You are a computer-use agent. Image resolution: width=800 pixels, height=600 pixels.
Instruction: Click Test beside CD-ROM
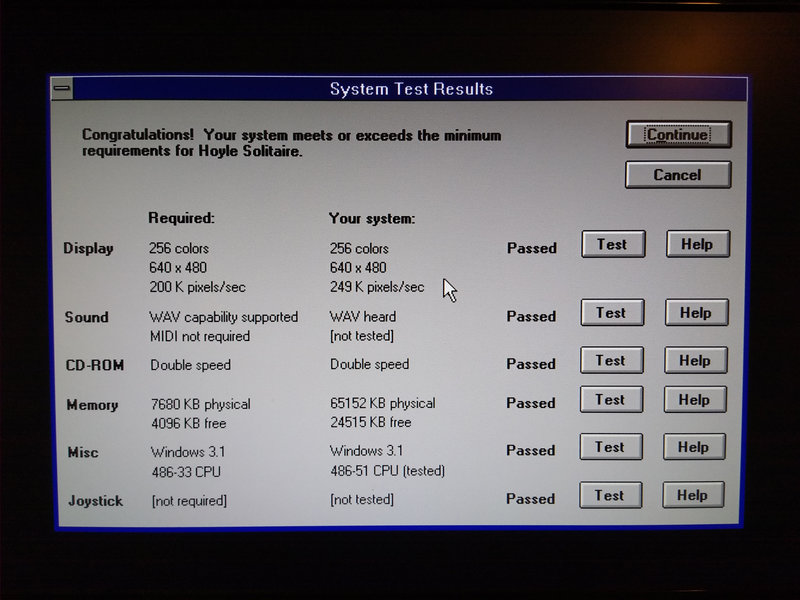[x=611, y=361]
